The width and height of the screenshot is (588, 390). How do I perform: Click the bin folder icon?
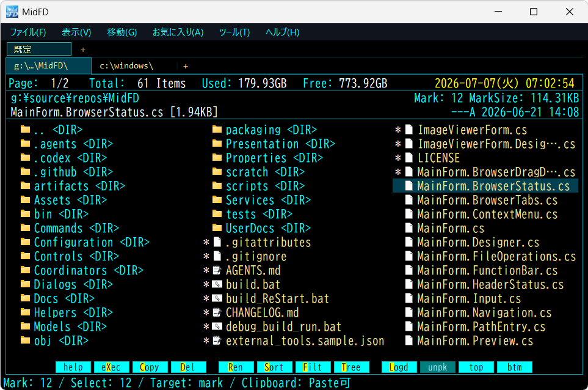pos(25,213)
